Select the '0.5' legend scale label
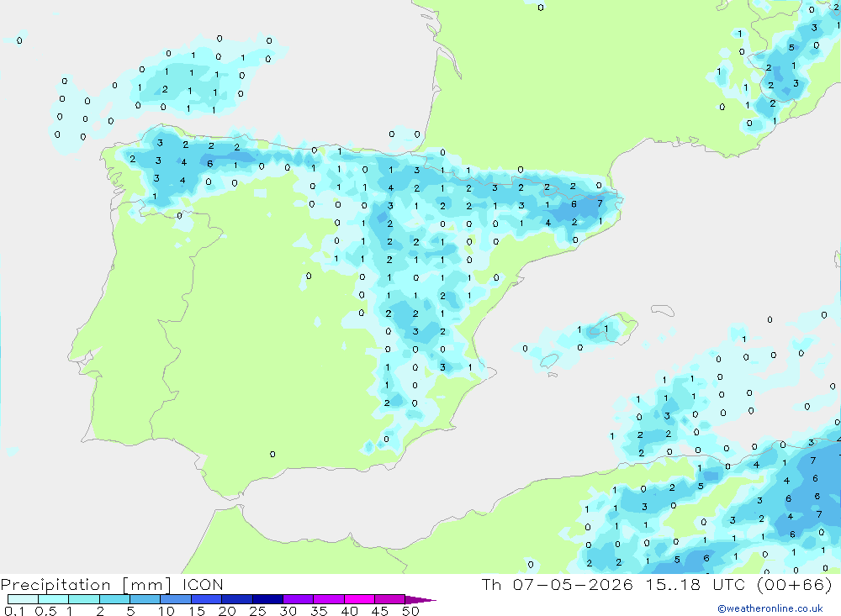This screenshot has width=841, height=616. pyautogui.click(x=45, y=611)
